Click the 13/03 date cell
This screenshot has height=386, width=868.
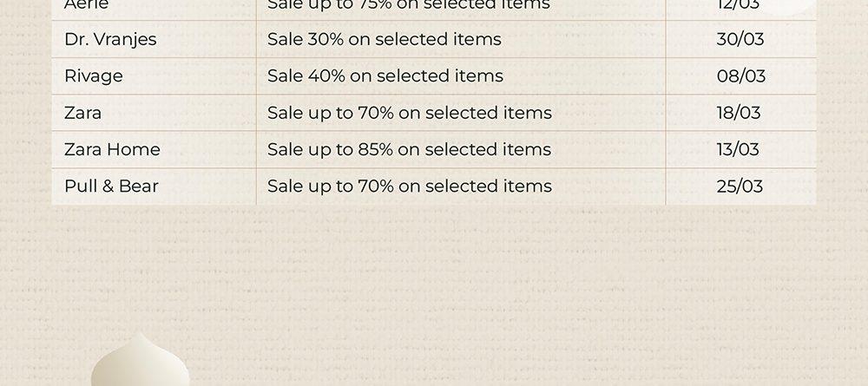click(x=738, y=149)
